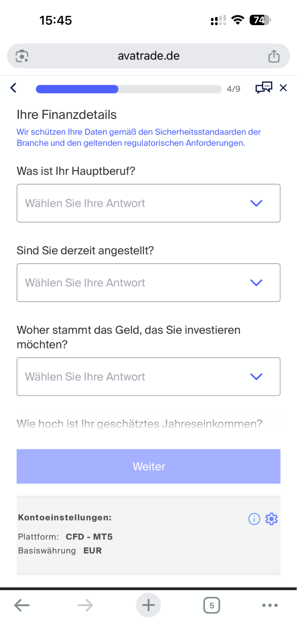The image size is (297, 644).
Task: Tap the live chat support icon
Action: click(x=263, y=88)
